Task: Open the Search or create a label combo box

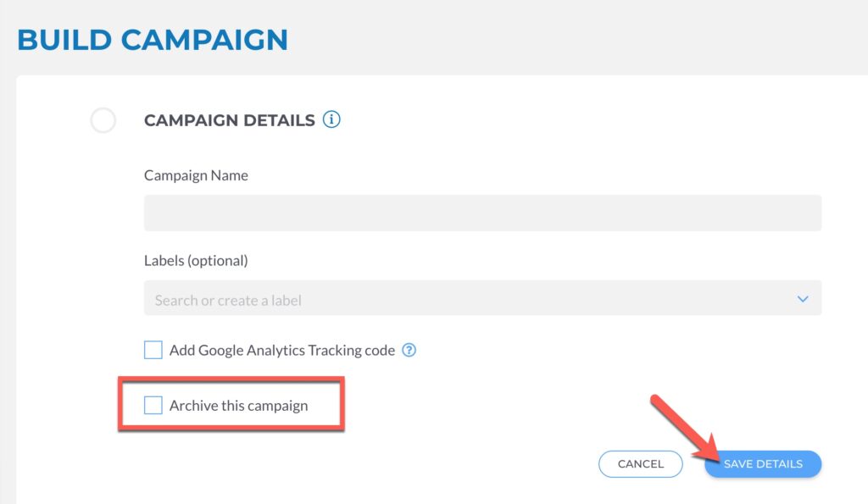Action: pyautogui.click(x=482, y=298)
